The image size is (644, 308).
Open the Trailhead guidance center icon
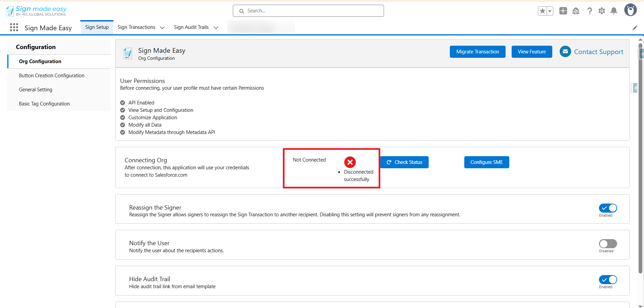(x=576, y=11)
